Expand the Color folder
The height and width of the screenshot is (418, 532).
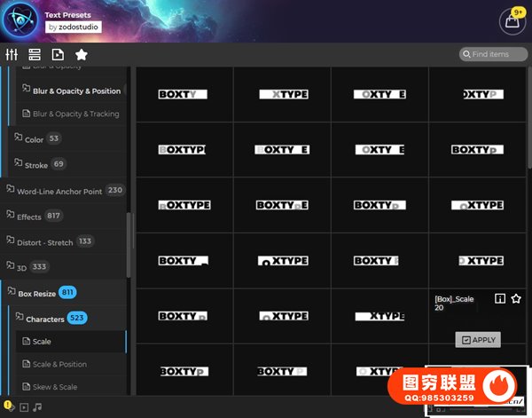[x=34, y=139]
